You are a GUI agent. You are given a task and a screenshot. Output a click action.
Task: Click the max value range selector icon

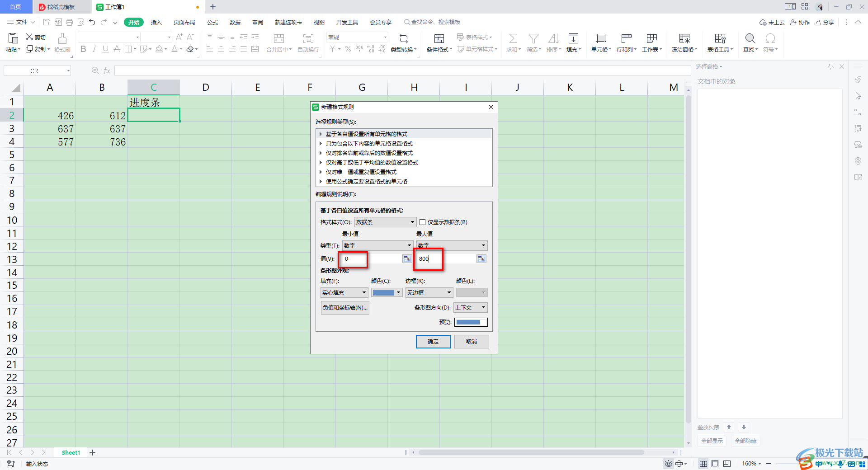pyautogui.click(x=481, y=258)
